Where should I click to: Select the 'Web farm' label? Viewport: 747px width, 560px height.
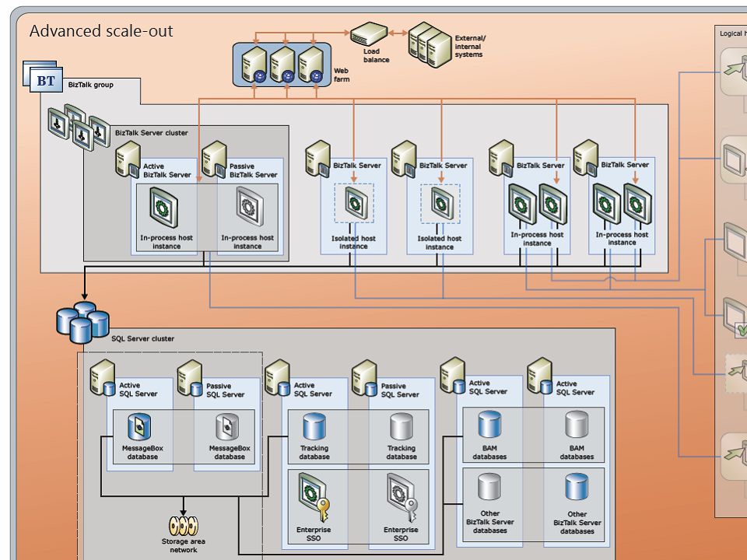[342, 75]
